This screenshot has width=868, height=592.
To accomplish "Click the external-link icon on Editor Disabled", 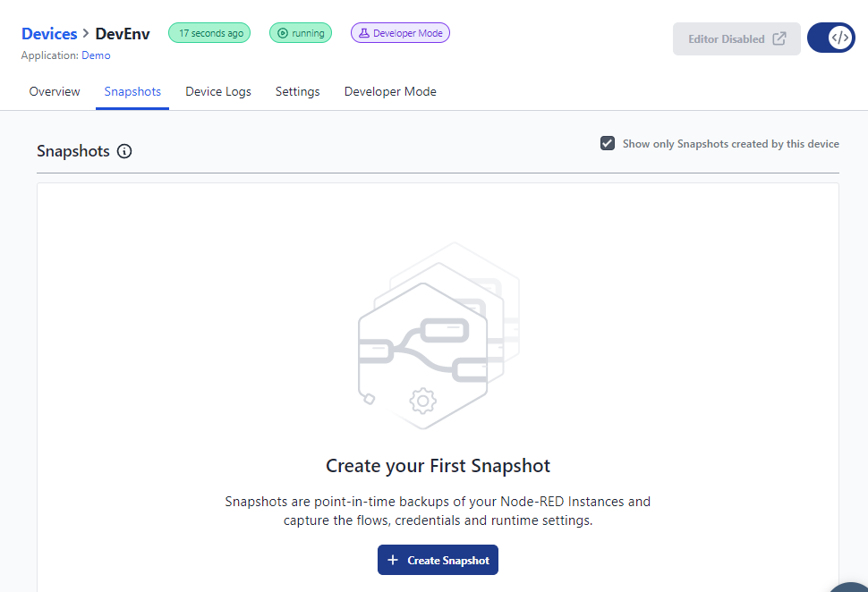I will 779,38.
